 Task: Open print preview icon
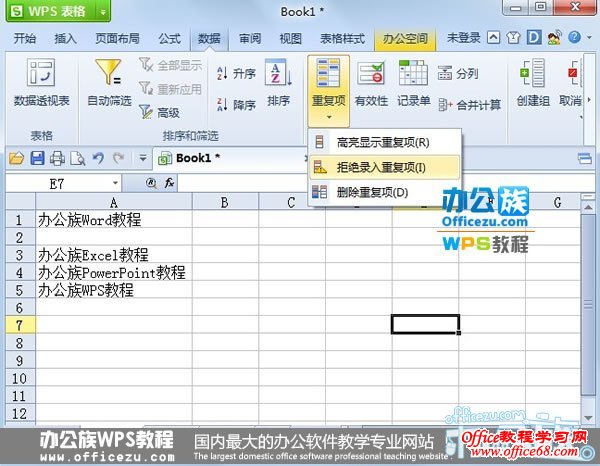click(x=78, y=158)
